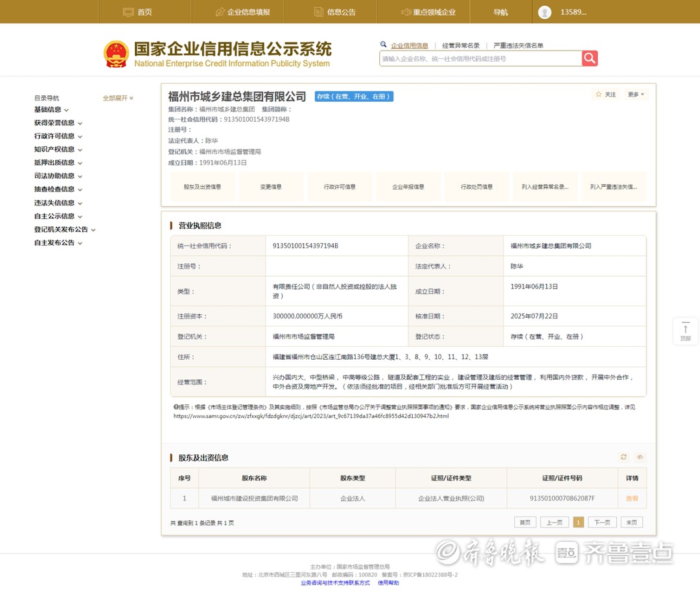700x595 pixels.
Task: Open the 更多 dropdown
Action: pyautogui.click(x=636, y=94)
